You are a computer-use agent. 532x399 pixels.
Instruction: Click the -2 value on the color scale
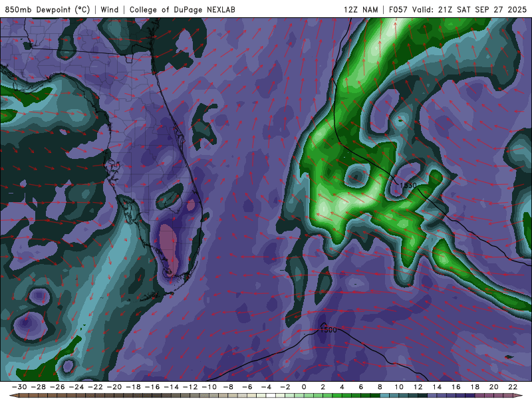pyautogui.click(x=285, y=387)
